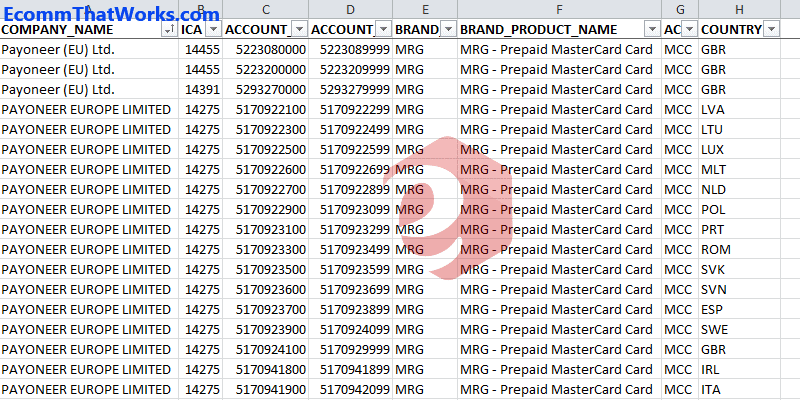The image size is (800, 400).
Task: Open filter dropdown in column G header
Action: click(690, 30)
